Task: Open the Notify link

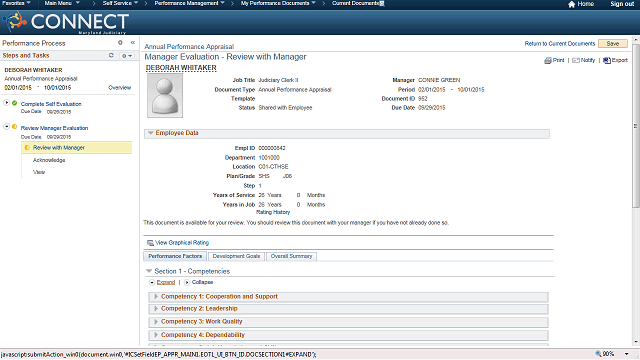Action: click(x=588, y=60)
